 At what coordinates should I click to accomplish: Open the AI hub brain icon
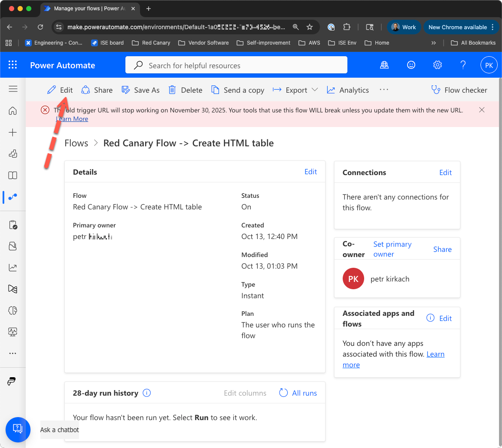13,310
